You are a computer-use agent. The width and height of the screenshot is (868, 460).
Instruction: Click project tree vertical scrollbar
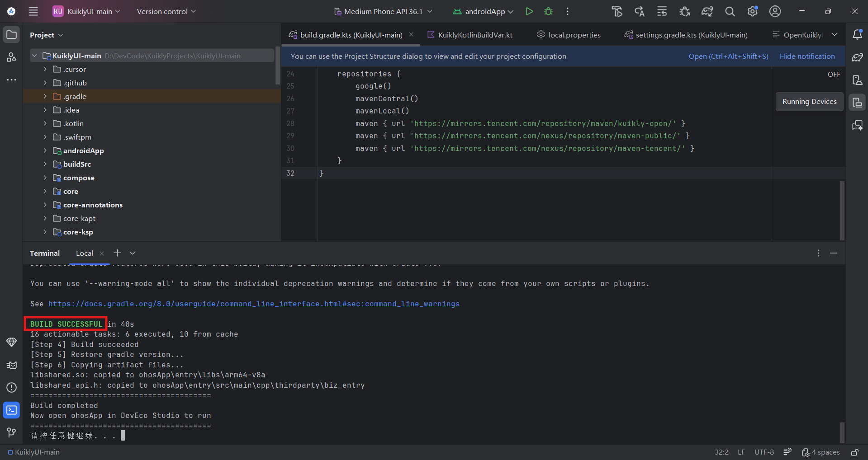click(277, 65)
